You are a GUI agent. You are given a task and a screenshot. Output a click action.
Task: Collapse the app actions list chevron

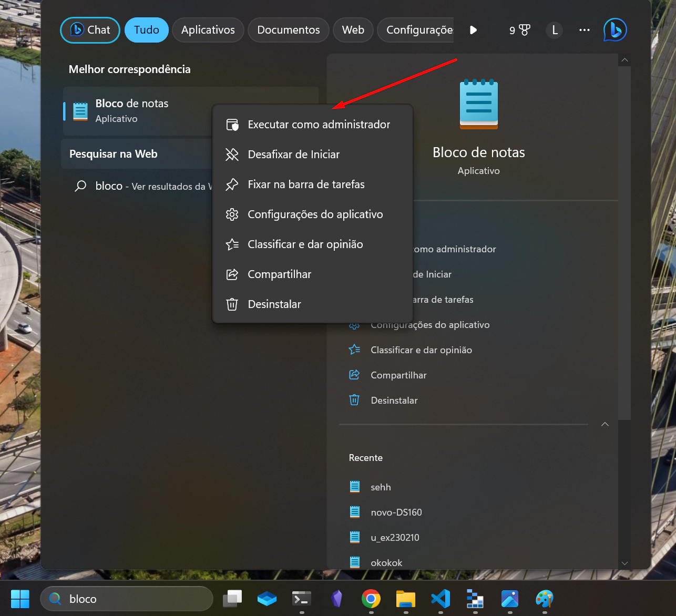605,424
